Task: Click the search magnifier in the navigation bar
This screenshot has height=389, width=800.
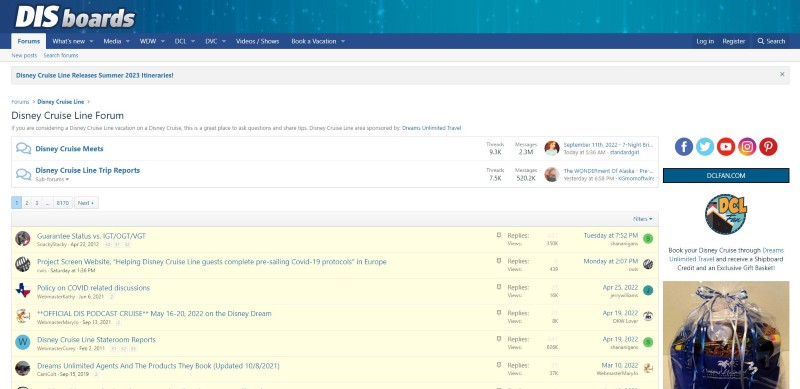Action: click(761, 41)
